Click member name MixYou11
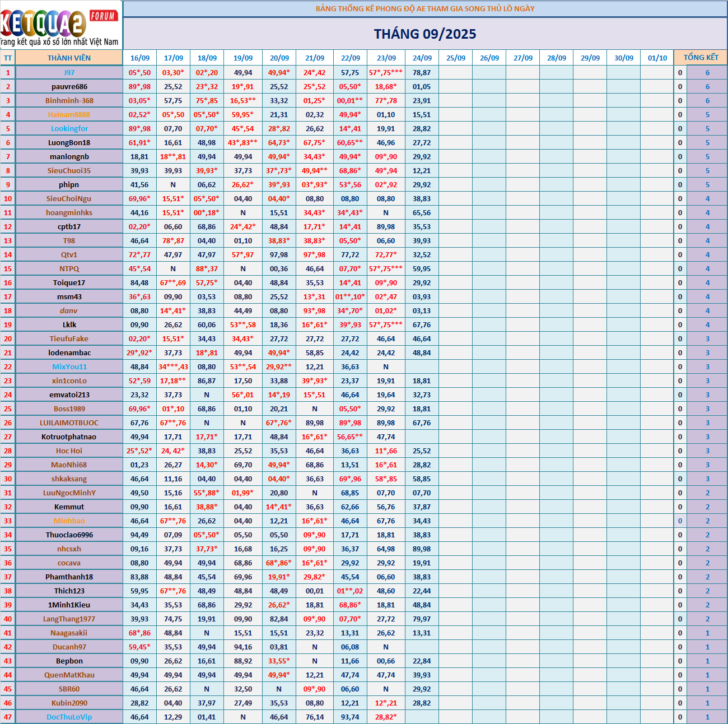 [x=69, y=366]
